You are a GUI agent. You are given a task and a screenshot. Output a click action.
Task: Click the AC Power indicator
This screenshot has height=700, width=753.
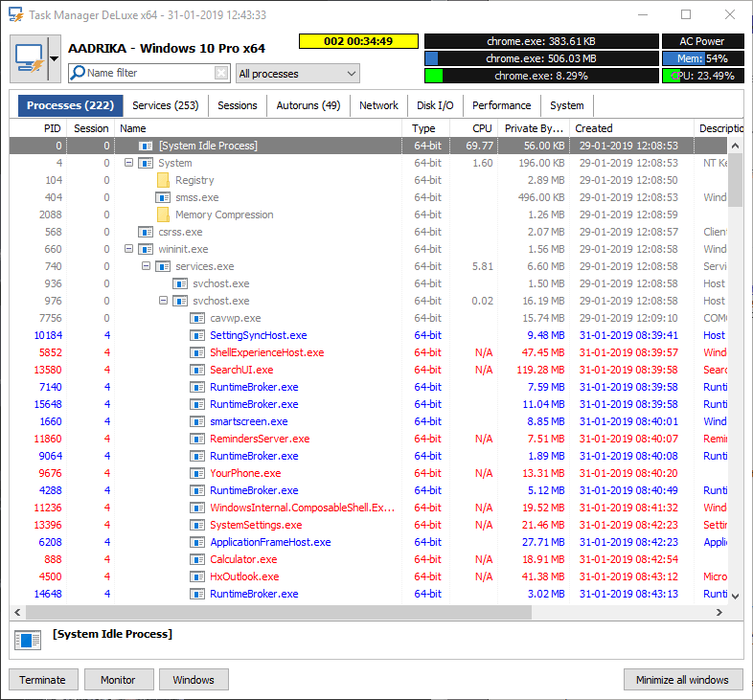(x=703, y=41)
